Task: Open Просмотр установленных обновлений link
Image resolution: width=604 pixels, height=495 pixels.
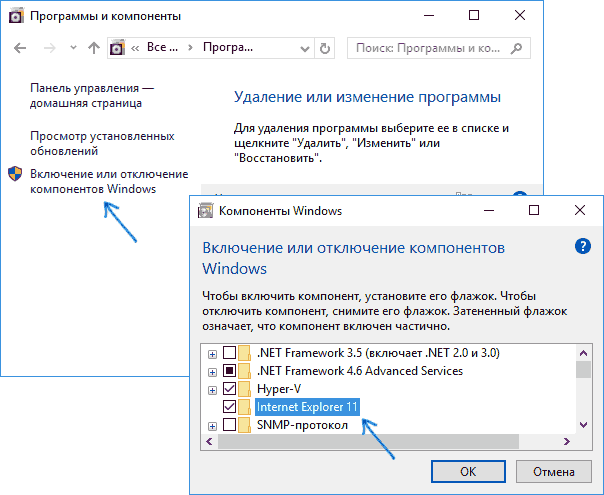Action: [102, 143]
